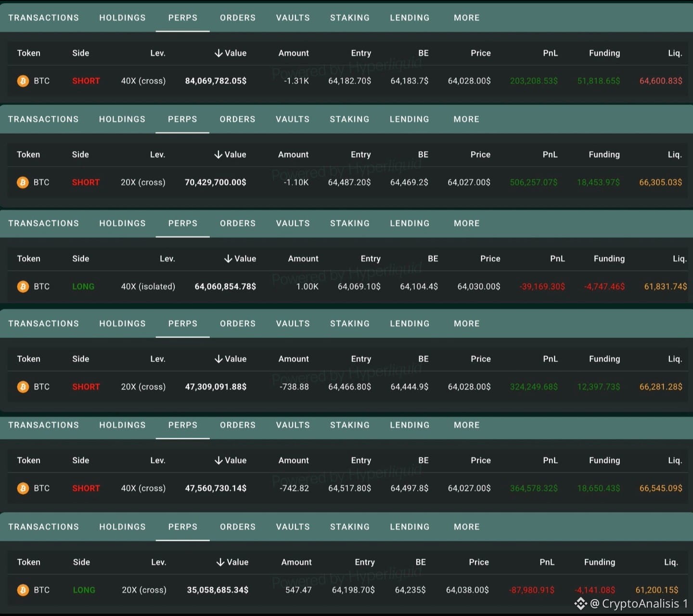Click the PnL value 506,257.07$
Image resolution: width=693 pixels, height=616 pixels.
[x=534, y=182]
